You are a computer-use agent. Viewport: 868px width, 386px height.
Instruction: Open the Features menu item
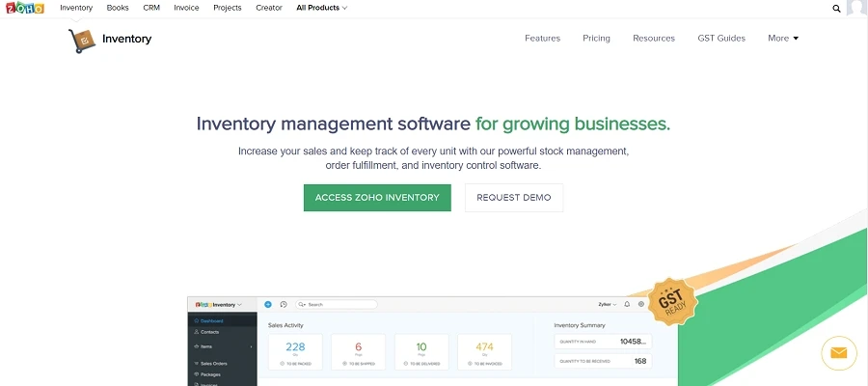tap(542, 39)
